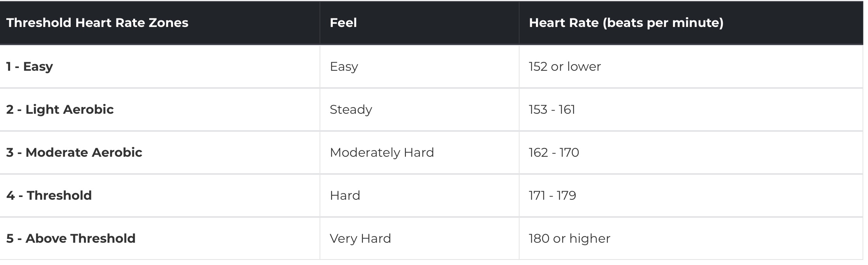Select the 5 - Above Threshold zone cell
This screenshot has width=868, height=265.
pyautogui.click(x=160, y=238)
